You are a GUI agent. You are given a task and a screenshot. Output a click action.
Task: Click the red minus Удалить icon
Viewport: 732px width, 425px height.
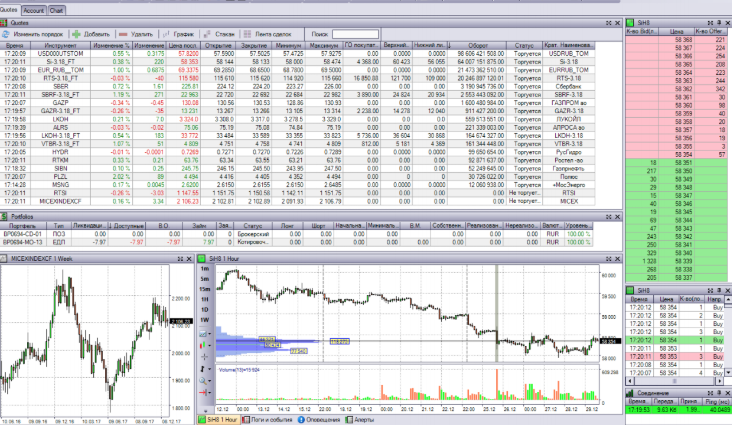(123, 34)
